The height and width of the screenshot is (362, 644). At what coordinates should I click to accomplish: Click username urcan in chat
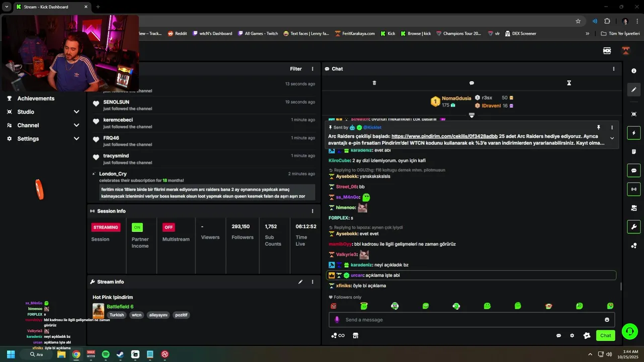point(357,276)
